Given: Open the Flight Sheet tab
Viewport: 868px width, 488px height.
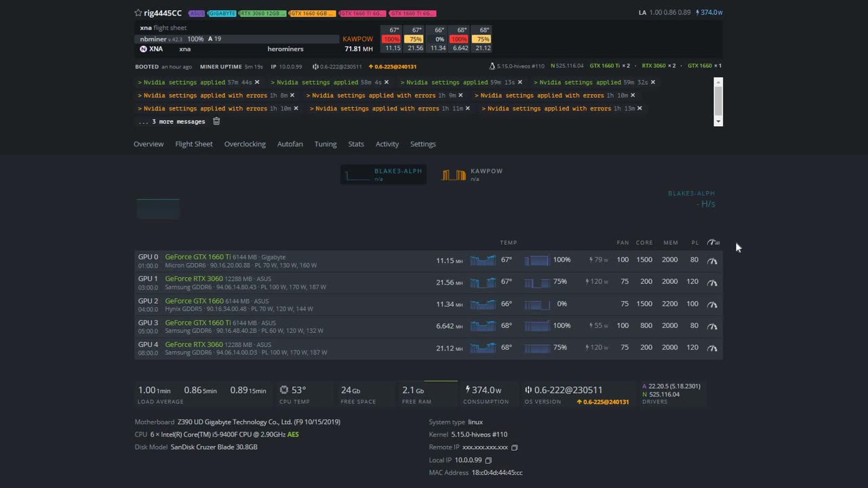Looking at the screenshot, I should [194, 144].
